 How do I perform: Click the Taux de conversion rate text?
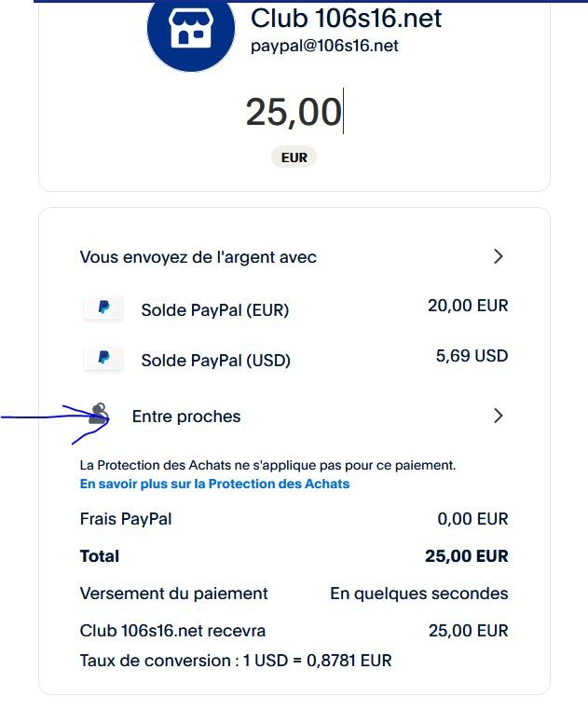tap(236, 661)
